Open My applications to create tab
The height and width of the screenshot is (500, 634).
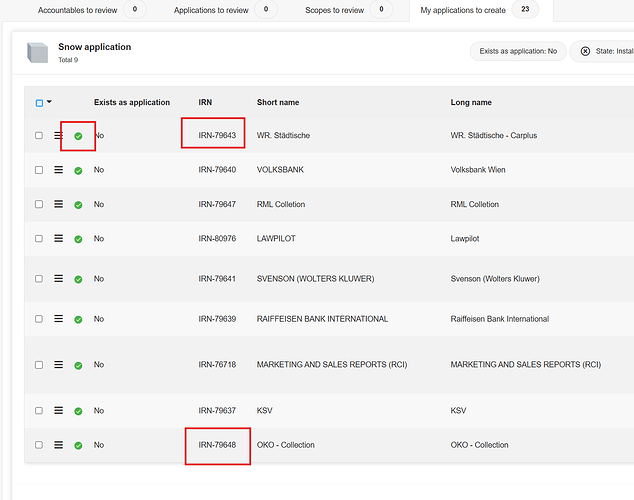(x=463, y=10)
